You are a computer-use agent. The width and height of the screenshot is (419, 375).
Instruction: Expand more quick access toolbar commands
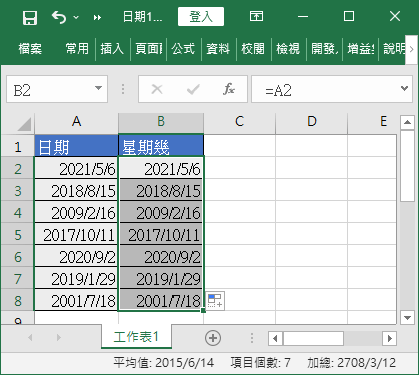click(x=97, y=17)
